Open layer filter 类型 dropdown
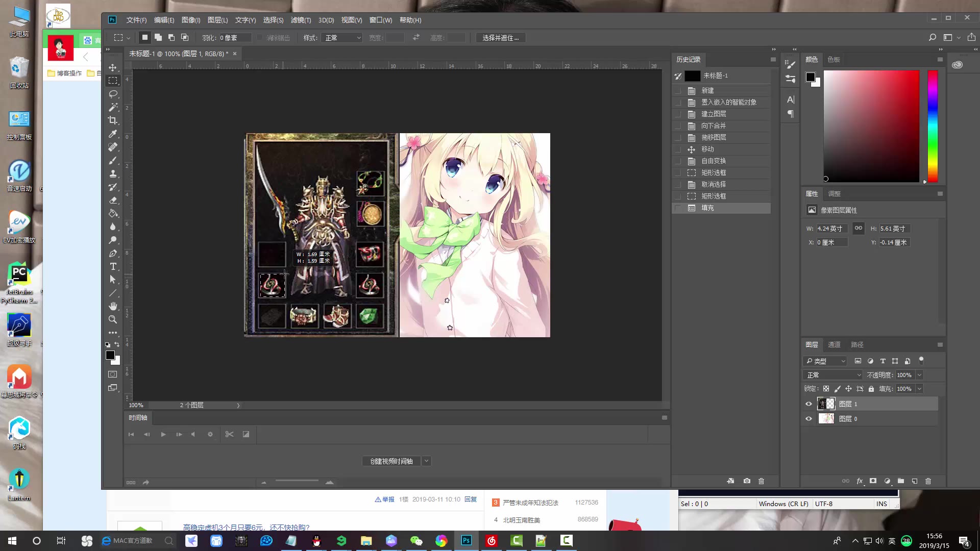 click(x=825, y=361)
